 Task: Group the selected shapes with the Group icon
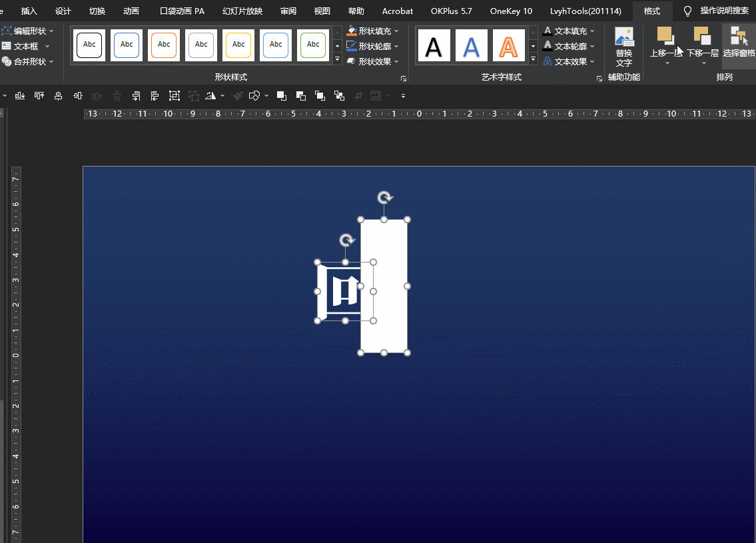coord(174,96)
